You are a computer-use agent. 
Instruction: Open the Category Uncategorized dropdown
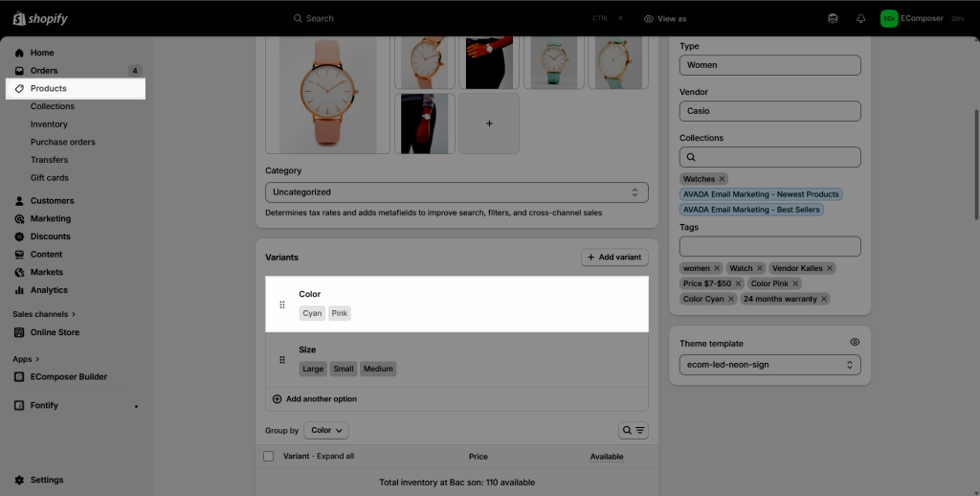457,192
